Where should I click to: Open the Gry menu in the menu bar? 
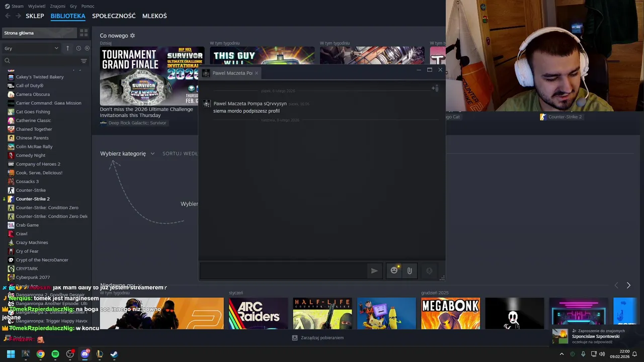point(73,6)
